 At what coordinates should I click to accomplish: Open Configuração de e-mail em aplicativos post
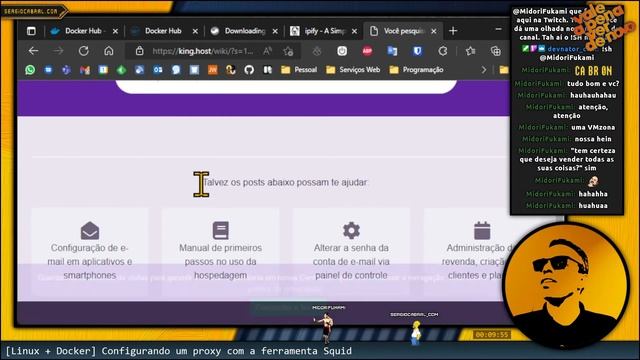90,251
